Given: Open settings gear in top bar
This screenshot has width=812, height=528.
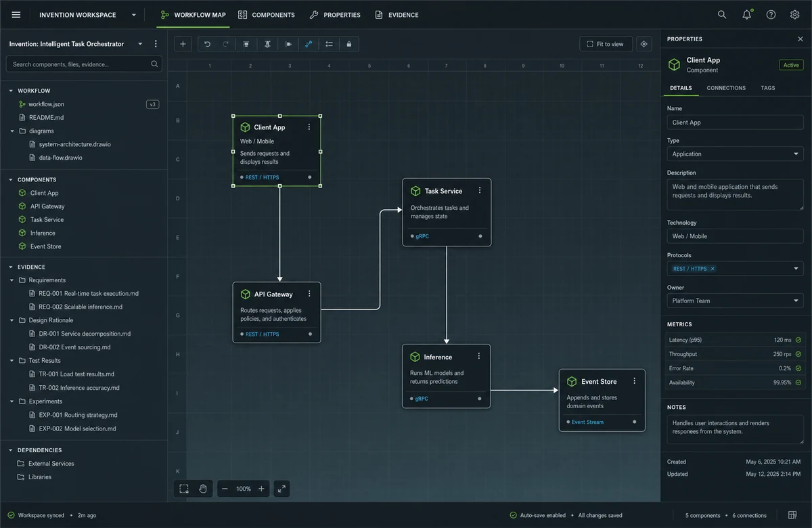Looking at the screenshot, I should click(794, 15).
